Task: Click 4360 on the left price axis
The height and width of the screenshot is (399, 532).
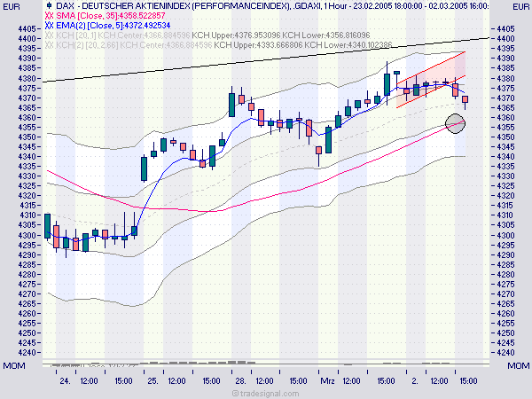Action: click(27, 118)
